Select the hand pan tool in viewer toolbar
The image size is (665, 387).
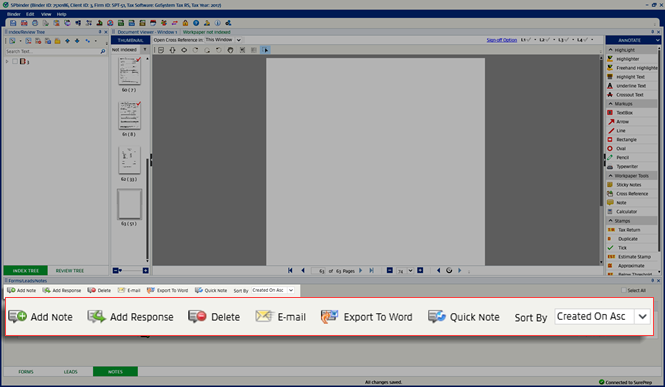click(230, 50)
